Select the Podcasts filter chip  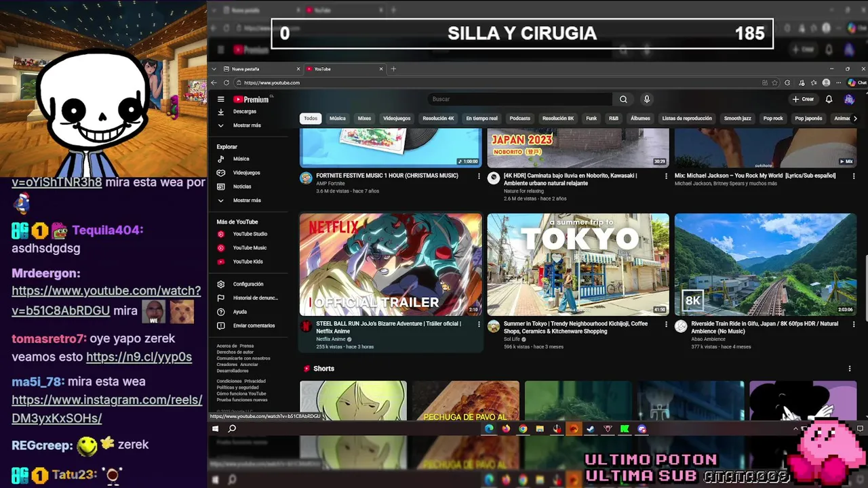click(519, 119)
